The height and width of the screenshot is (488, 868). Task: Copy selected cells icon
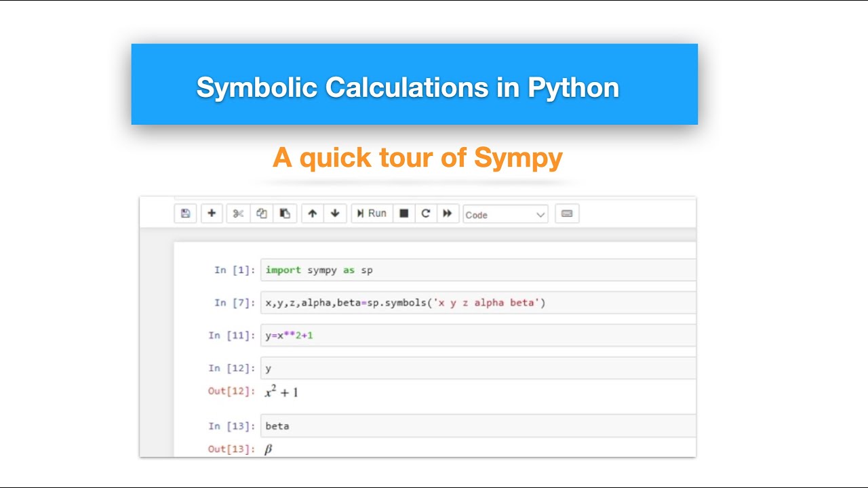pos(262,213)
